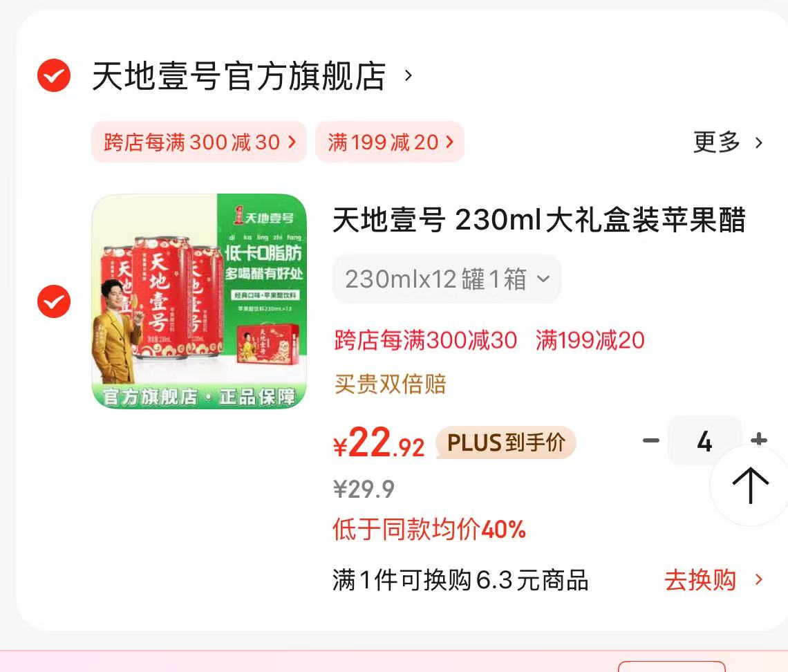Tap the chevron beside 去换购
Viewport: 788px width, 672px height.
click(x=759, y=580)
